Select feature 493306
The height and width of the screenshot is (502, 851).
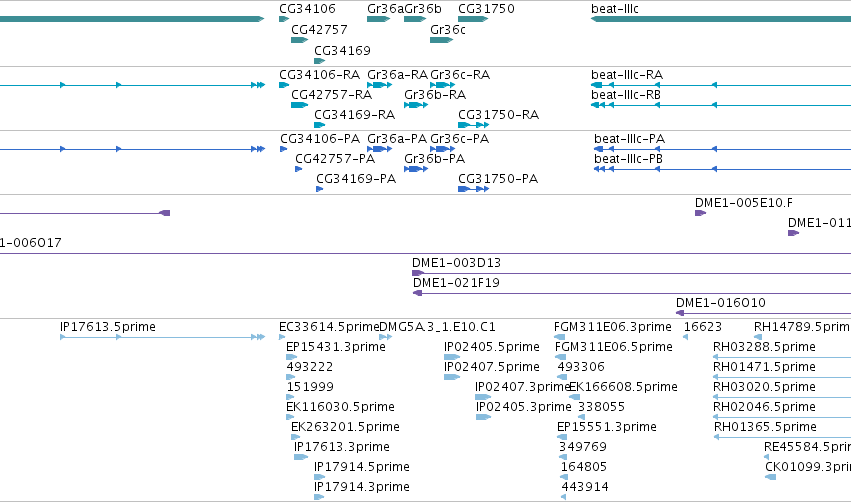pos(581,366)
